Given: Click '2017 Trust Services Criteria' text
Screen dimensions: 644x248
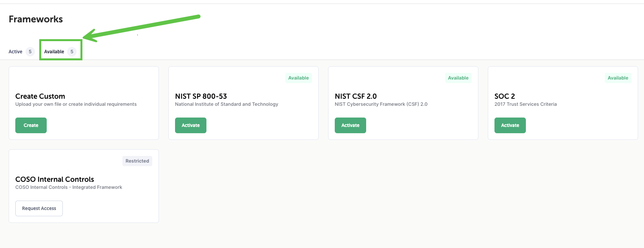Looking at the screenshot, I should [x=525, y=104].
